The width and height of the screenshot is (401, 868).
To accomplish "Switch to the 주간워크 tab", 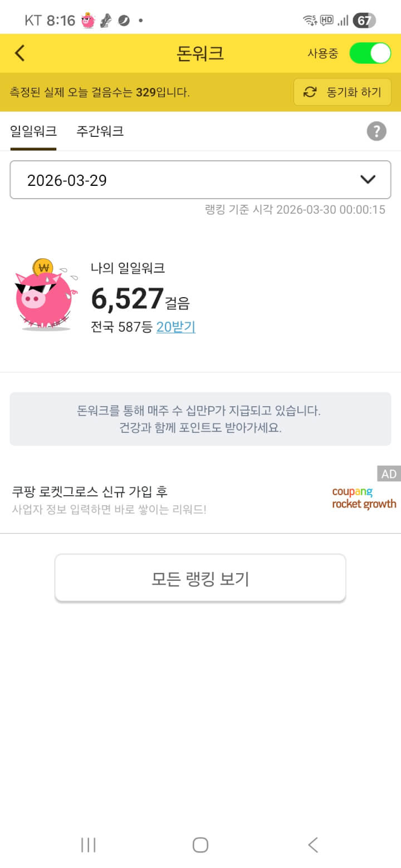I will pos(100,131).
